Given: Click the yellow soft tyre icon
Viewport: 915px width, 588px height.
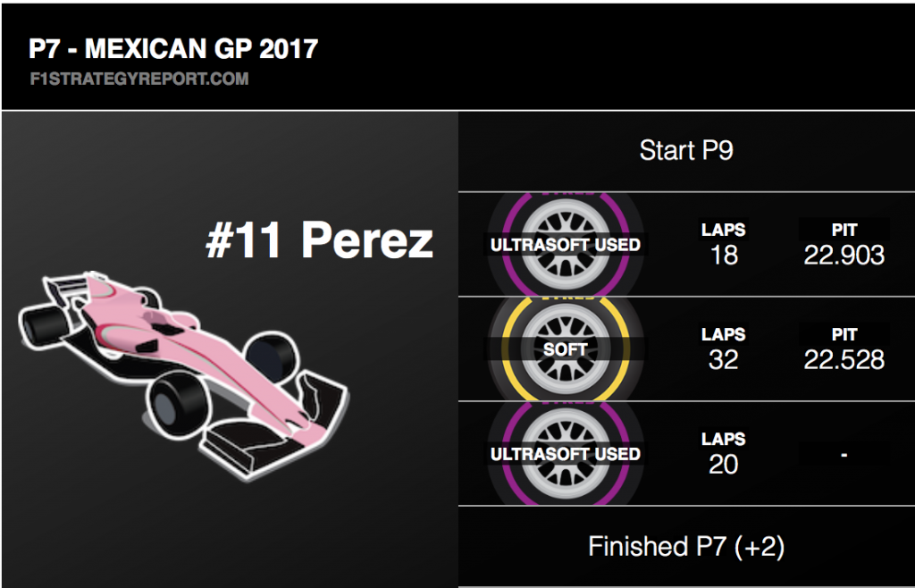Looking at the screenshot, I should click(566, 349).
